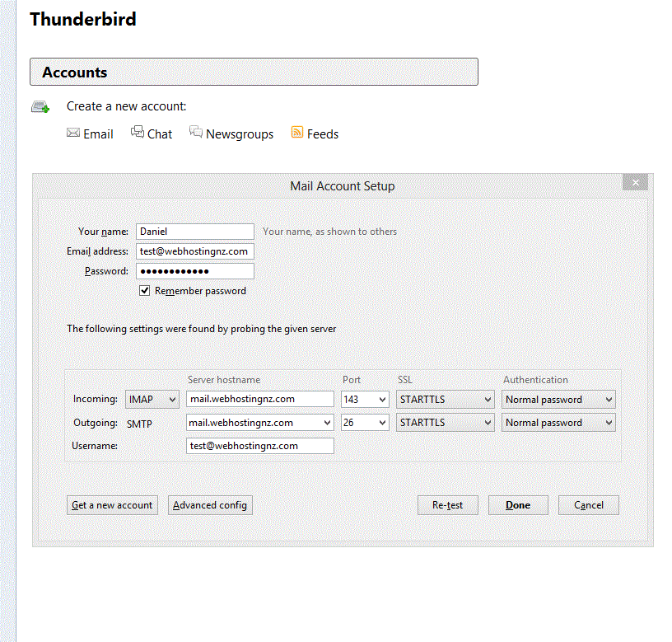Toggle the Remember password checkbox
Viewport: 672px width, 642px height.
click(145, 291)
